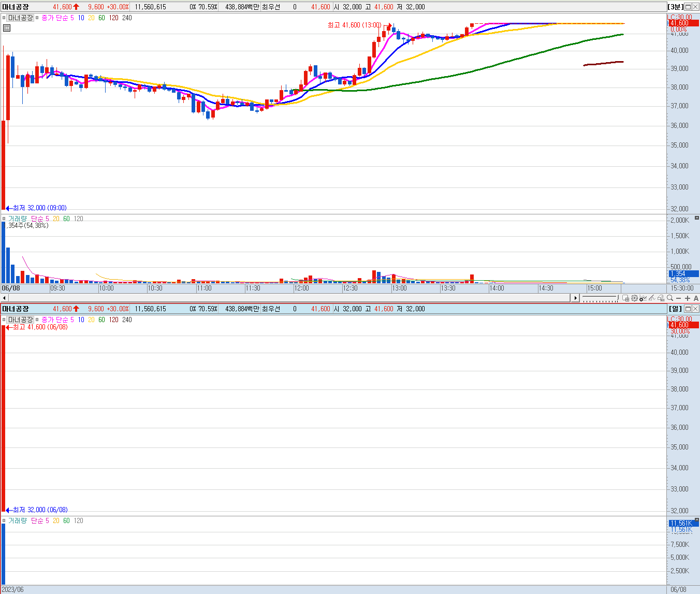
Task: Click the add-indicator chart icon
Action: tap(643, 298)
